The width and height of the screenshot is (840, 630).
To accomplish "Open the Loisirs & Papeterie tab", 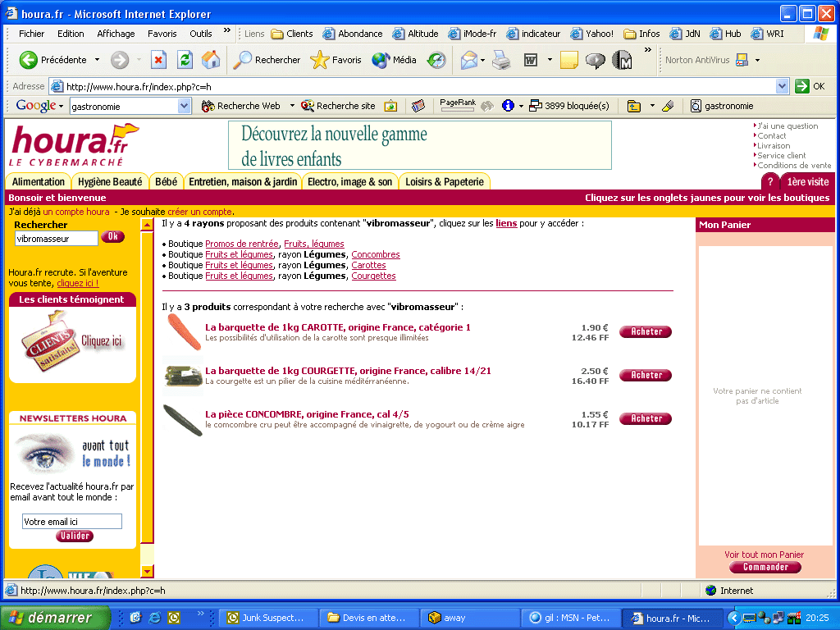I will [445, 181].
